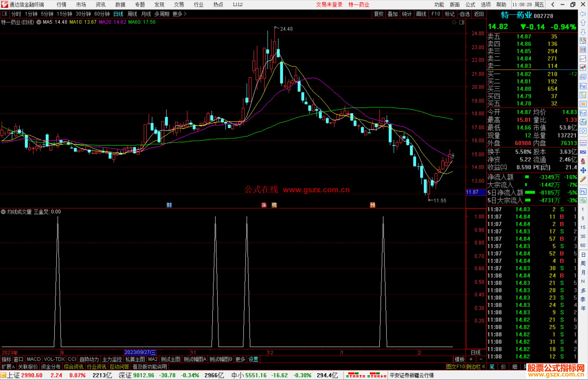Toggle the panel layout icon left of 分时
This screenshot has height=380, width=588.
click(5, 14)
